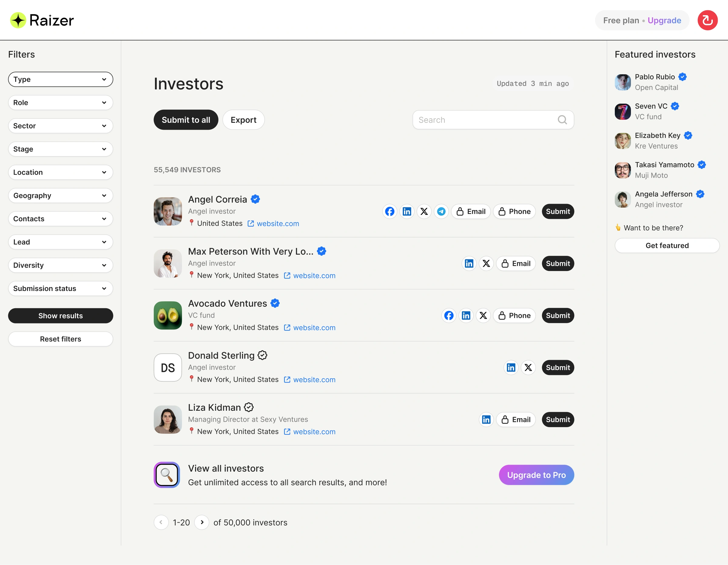This screenshot has height=565, width=728.
Task: Open Angel Correia's LinkedIn icon
Action: (407, 212)
